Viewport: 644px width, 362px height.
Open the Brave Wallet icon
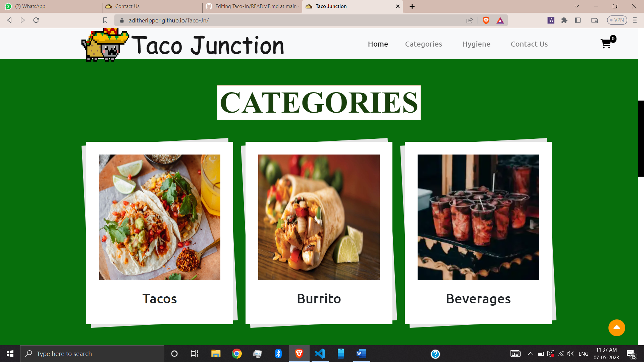click(x=595, y=20)
